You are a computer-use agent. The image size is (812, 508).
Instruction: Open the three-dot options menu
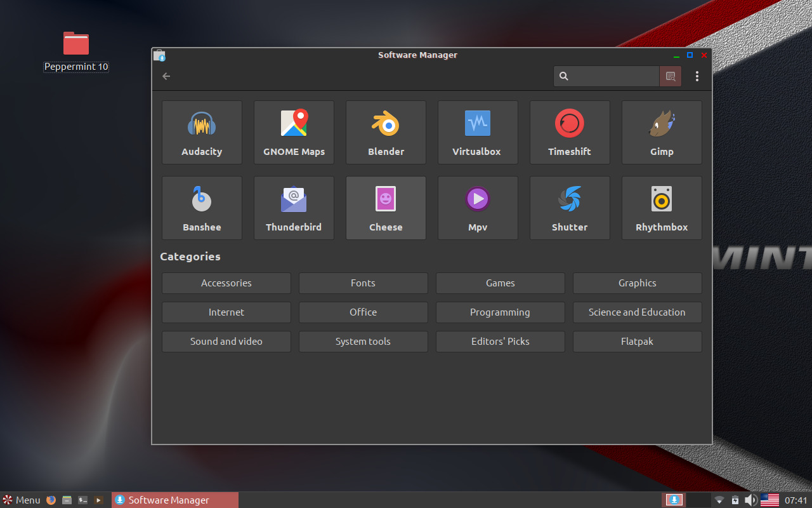(697, 76)
